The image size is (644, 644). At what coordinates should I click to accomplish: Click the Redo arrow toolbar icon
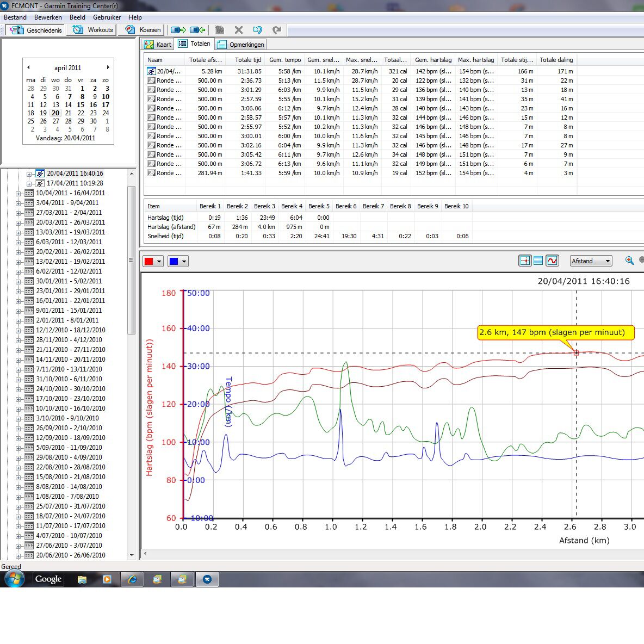pyautogui.click(x=277, y=30)
